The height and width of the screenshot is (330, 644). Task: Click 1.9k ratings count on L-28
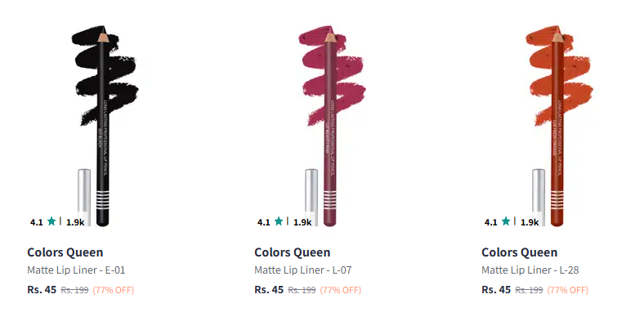[x=530, y=222]
